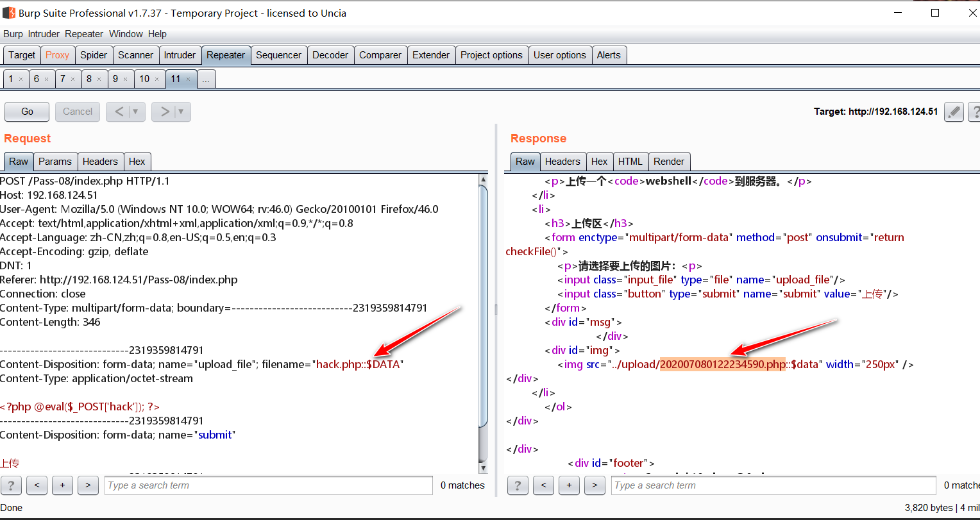Show request Hex view
980x520 pixels.
pyautogui.click(x=137, y=162)
